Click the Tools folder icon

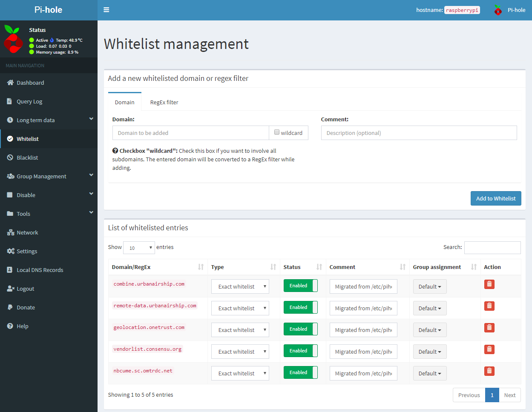[x=10, y=214]
